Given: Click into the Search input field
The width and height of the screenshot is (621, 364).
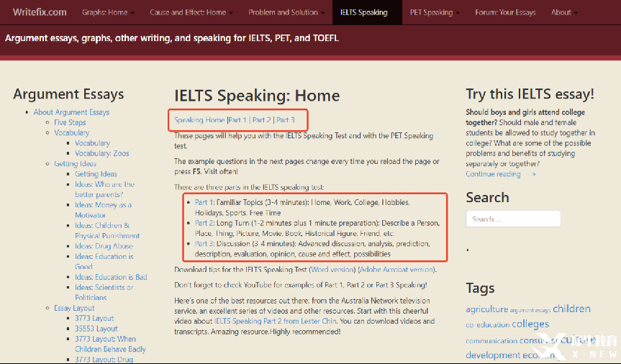Looking at the screenshot, I should coord(513,219).
